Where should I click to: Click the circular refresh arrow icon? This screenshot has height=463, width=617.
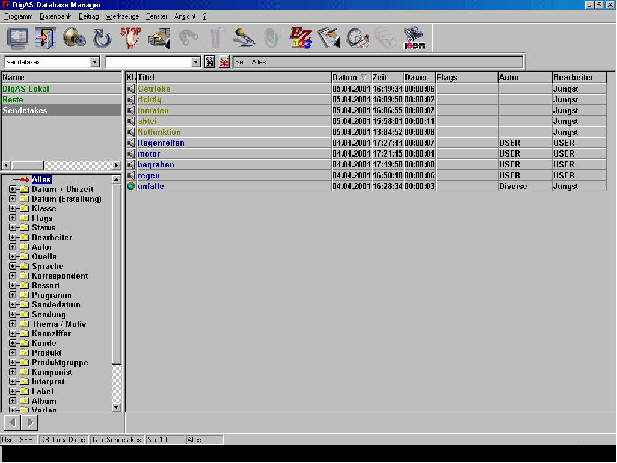click(101, 38)
